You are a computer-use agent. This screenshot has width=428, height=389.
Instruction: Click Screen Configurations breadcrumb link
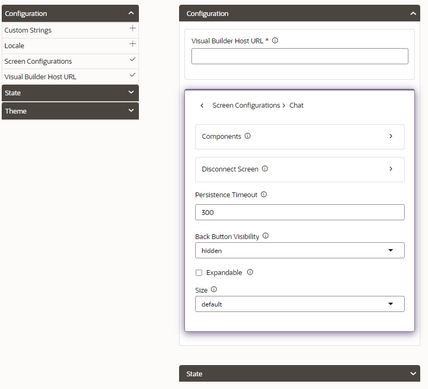click(x=246, y=105)
